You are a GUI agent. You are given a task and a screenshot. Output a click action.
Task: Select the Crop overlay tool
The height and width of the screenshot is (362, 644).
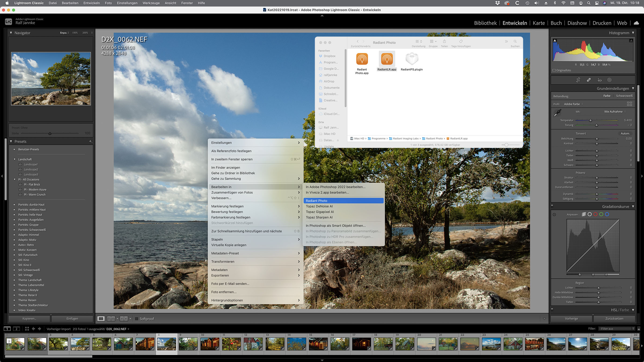click(578, 80)
